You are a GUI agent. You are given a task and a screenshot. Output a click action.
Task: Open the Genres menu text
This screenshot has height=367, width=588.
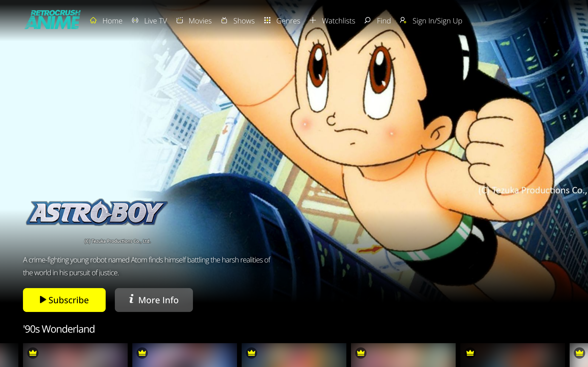pyautogui.click(x=288, y=21)
